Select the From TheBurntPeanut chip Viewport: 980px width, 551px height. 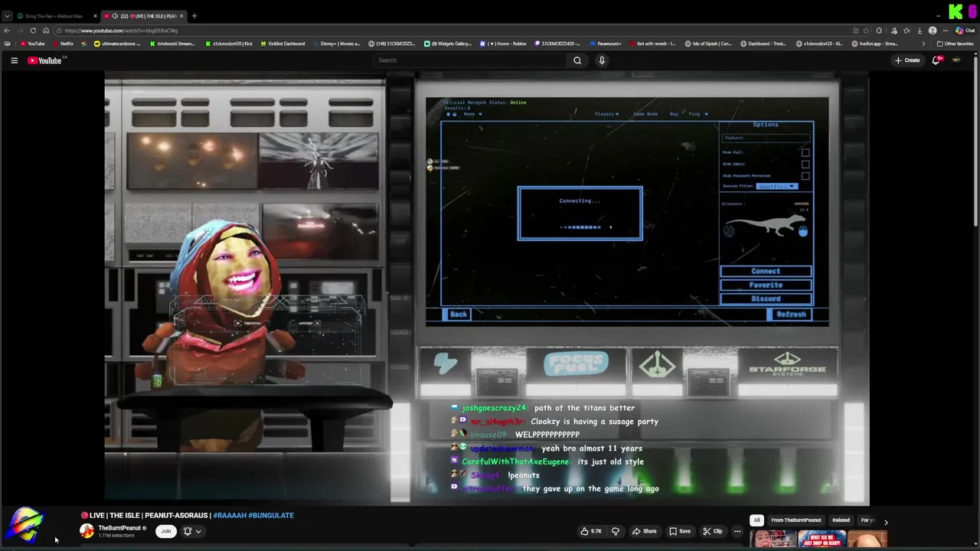(796, 520)
